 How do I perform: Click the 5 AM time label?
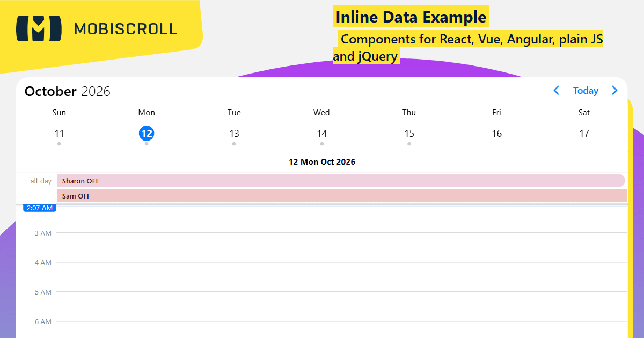point(43,292)
